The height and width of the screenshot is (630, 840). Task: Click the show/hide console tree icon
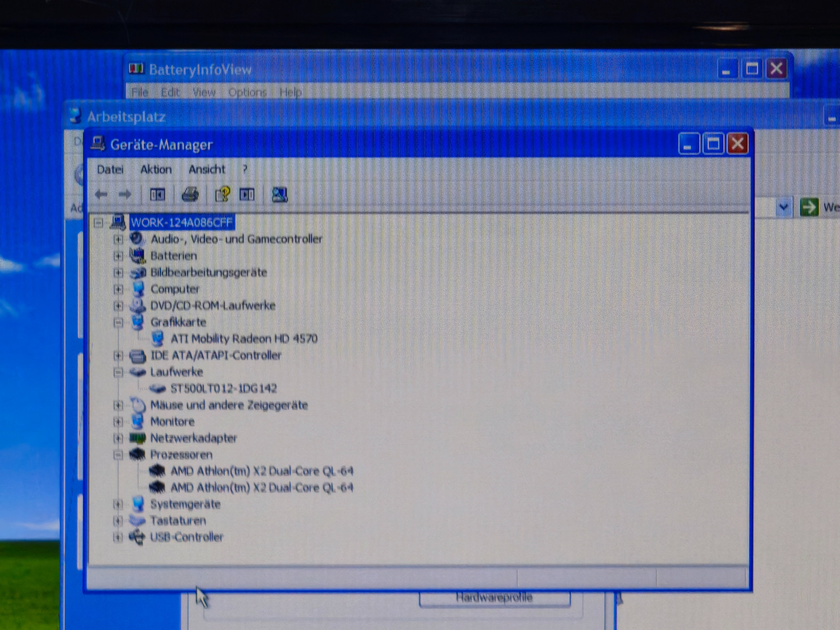coord(157,195)
